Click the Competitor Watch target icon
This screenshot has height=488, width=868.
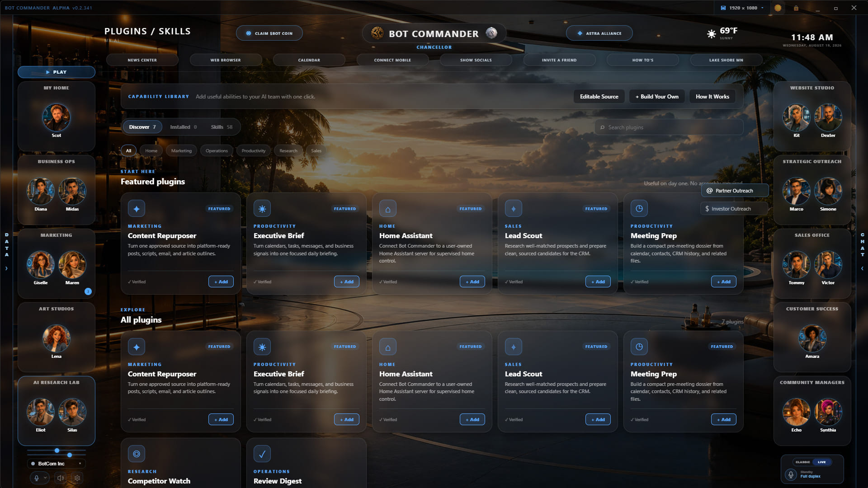137,454
